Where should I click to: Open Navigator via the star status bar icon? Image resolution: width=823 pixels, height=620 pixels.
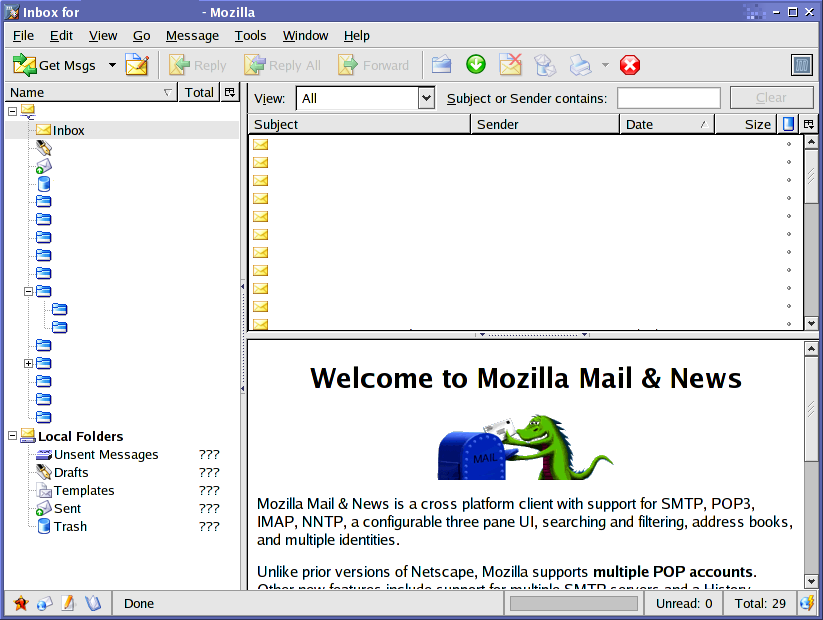[21, 603]
